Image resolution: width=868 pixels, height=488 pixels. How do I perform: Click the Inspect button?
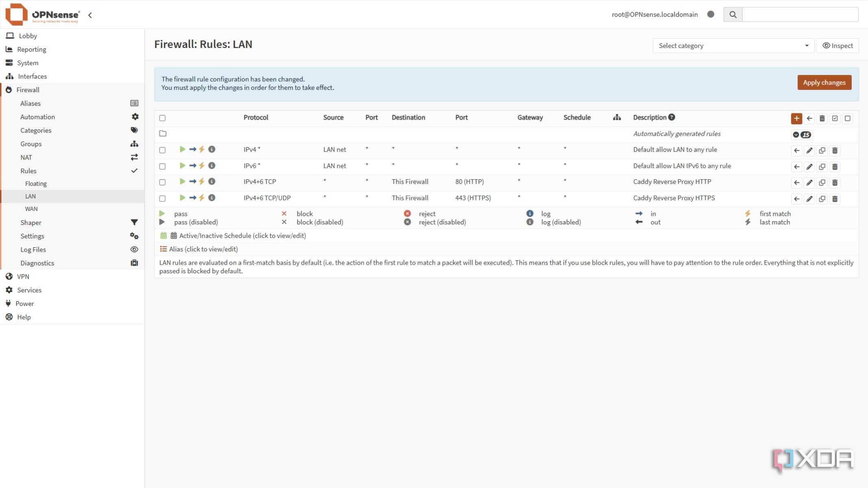click(837, 46)
